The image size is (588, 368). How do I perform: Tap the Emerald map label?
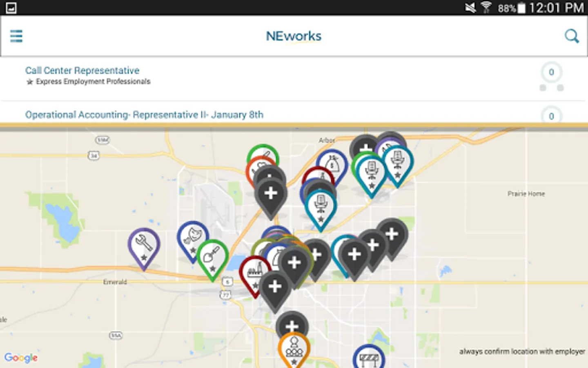(115, 282)
